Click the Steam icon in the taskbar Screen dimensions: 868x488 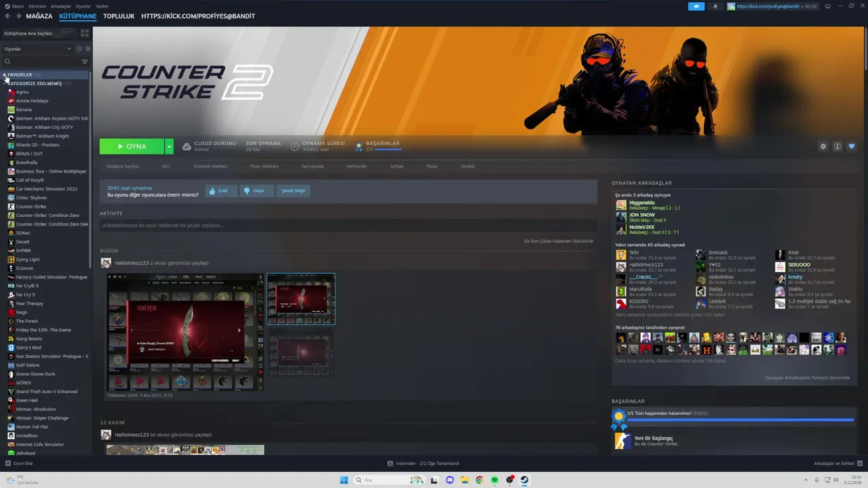point(524,480)
